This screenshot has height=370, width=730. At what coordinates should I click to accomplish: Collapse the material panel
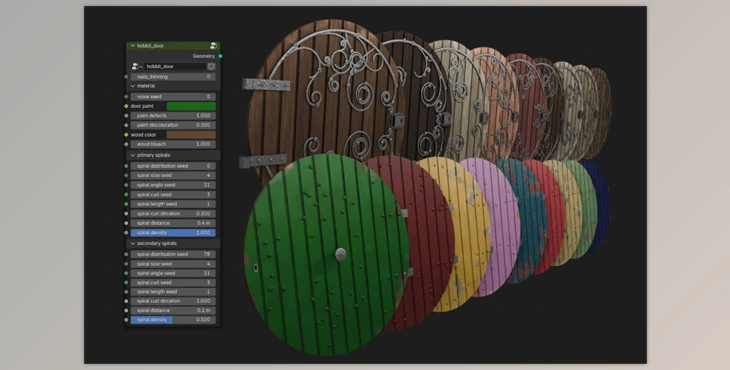click(x=133, y=86)
